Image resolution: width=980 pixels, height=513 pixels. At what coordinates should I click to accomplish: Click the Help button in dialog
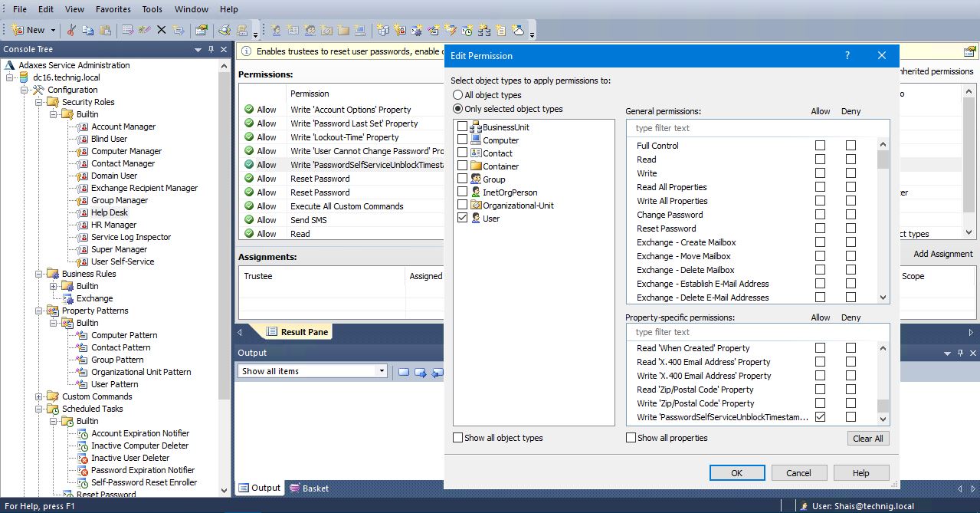(x=860, y=472)
